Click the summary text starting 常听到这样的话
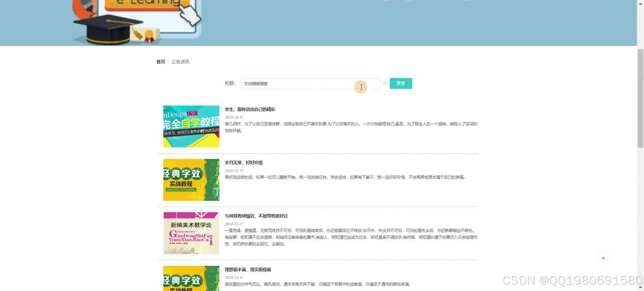Viewport: 644px width, 291px height. point(345,177)
